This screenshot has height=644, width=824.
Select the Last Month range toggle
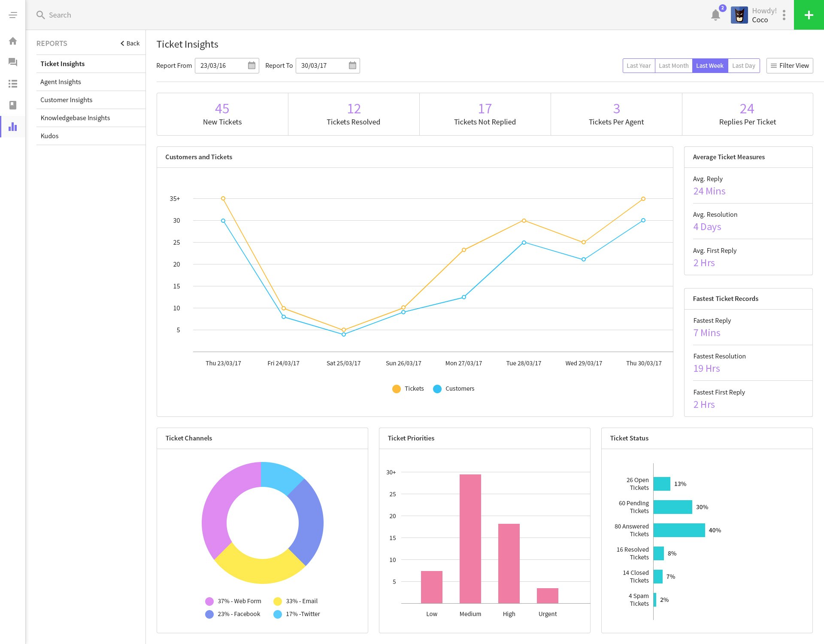[673, 66]
